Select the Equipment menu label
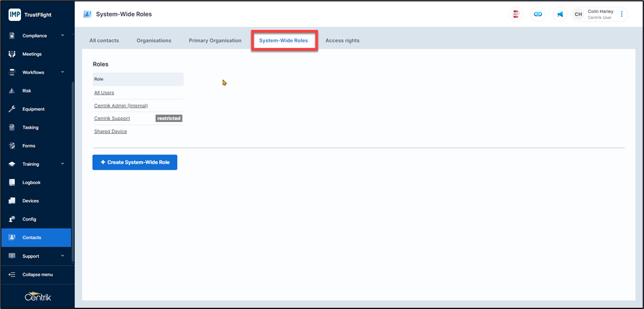This screenshot has height=309, width=644. tap(33, 109)
